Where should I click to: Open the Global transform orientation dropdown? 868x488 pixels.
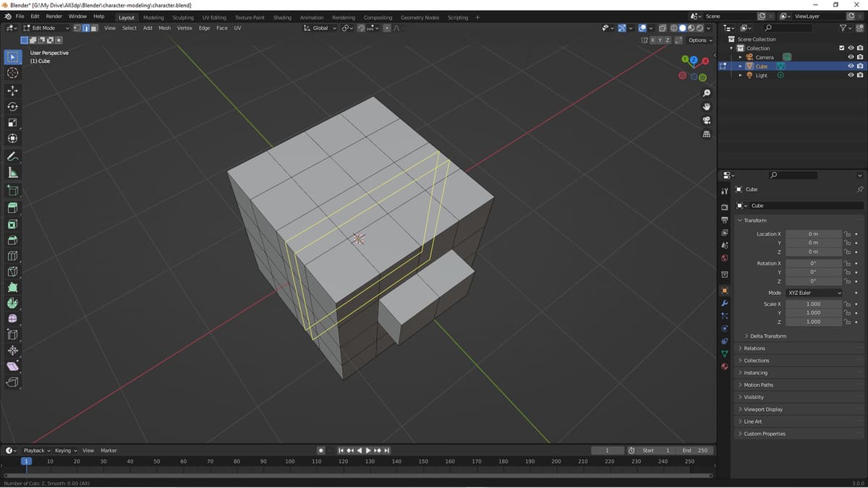pos(320,28)
